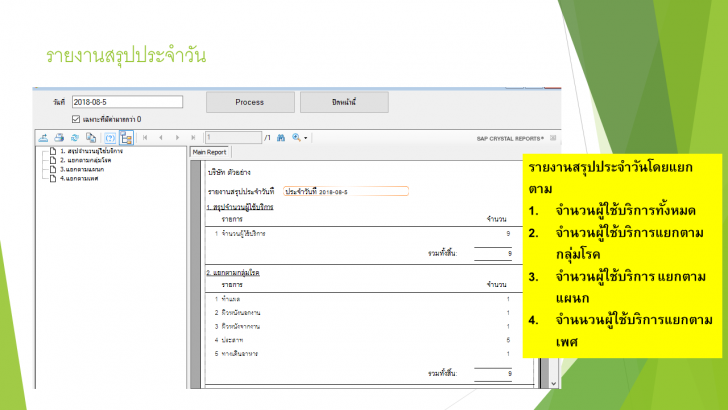Click the Copy toolbar icon
The height and width of the screenshot is (410, 728).
[x=91, y=137]
